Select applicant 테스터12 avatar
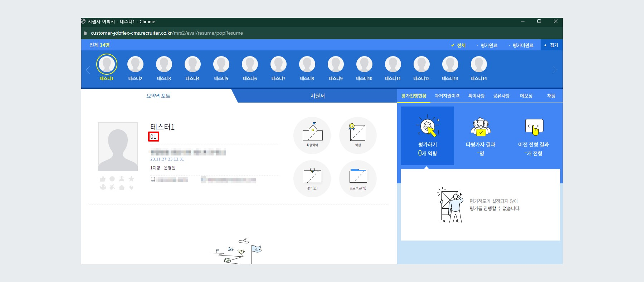Viewport: 644px width, 282px height. click(421, 64)
